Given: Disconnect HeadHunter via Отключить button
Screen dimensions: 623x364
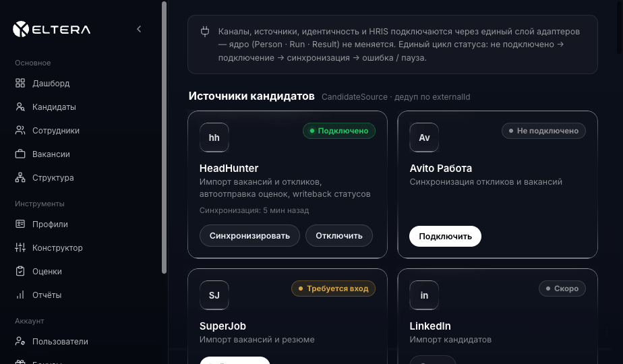Looking at the screenshot, I should (339, 236).
